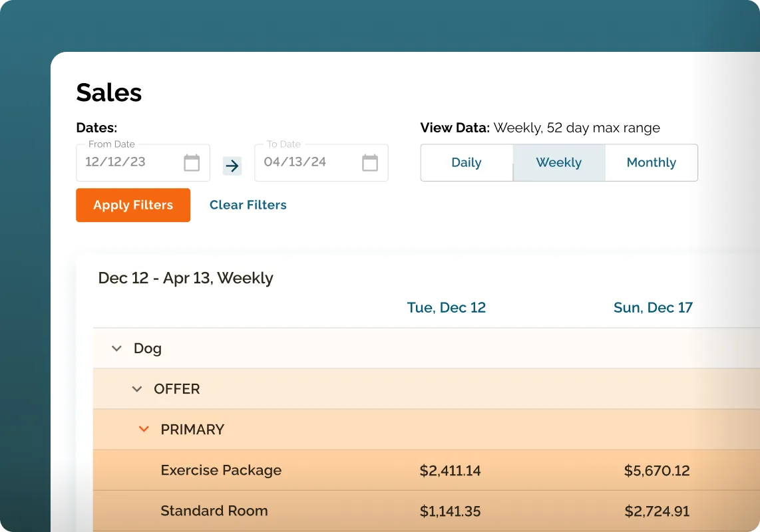This screenshot has width=760, height=532.
Task: Open the To Date calendar picker icon
Action: (x=370, y=163)
